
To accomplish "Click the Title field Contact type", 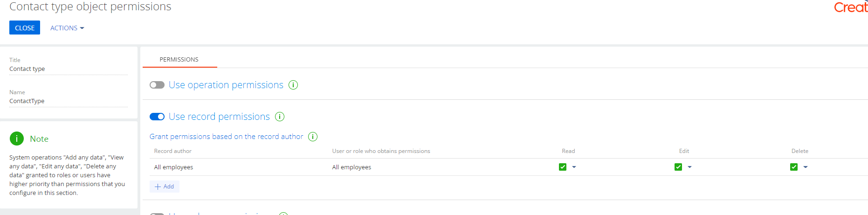I will click(x=68, y=69).
